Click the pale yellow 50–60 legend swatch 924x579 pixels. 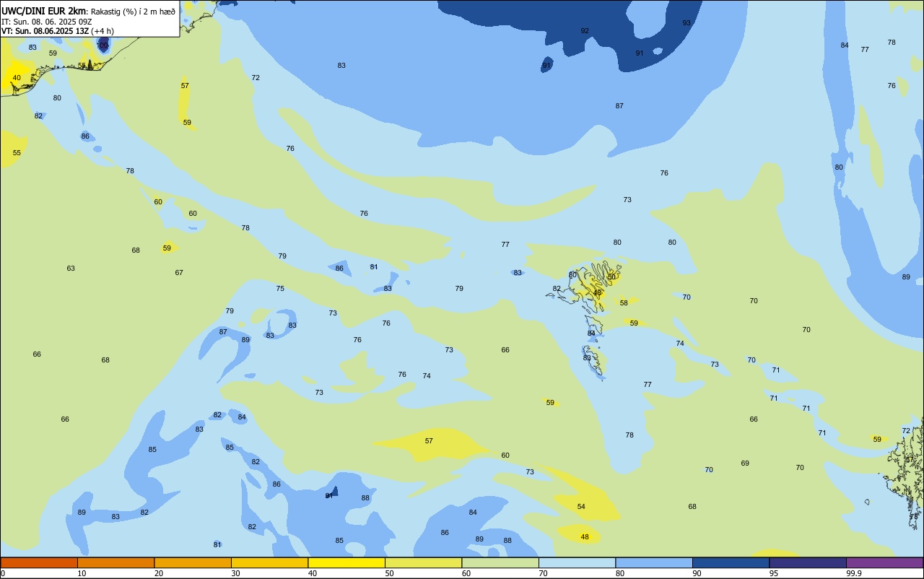coord(423,562)
